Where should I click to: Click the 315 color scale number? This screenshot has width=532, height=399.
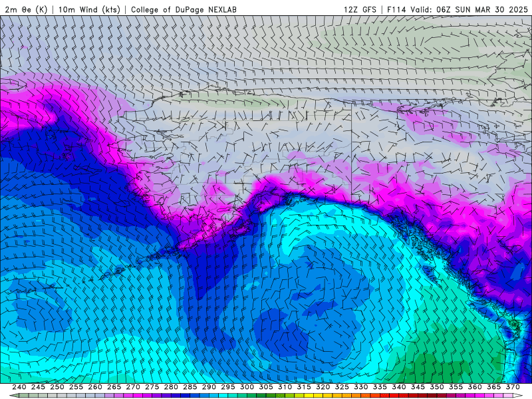point(304,387)
